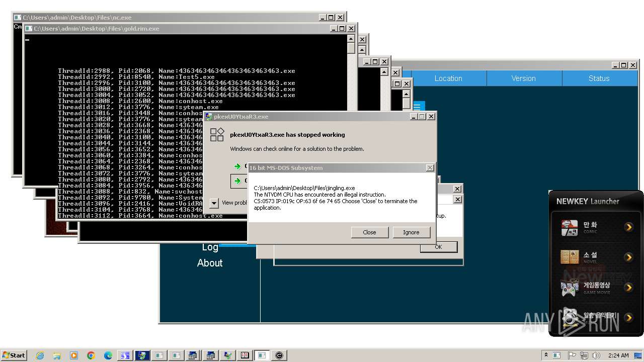Open the Windows Start menu
The width and height of the screenshot is (644, 362).
14,355
